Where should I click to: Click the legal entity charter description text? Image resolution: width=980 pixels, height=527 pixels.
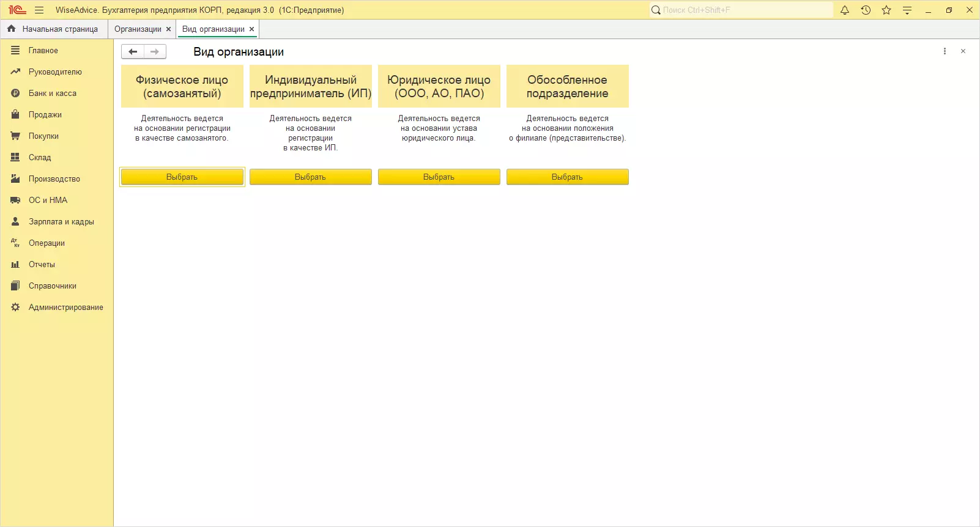[x=439, y=128]
